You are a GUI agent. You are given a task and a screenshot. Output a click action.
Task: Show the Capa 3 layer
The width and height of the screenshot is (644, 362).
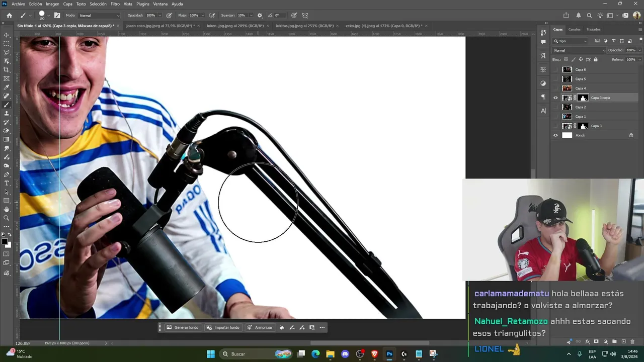click(x=555, y=126)
